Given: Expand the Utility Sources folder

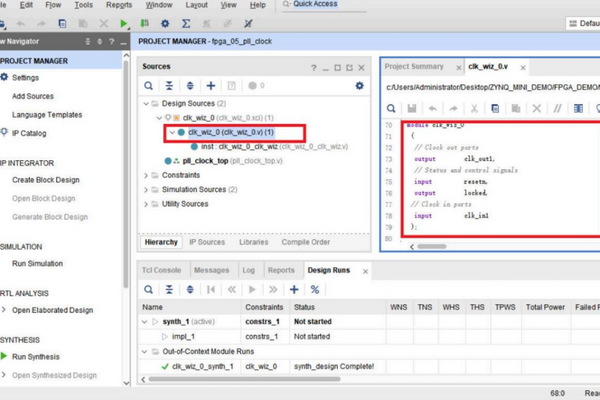Looking at the screenshot, I should tap(147, 204).
